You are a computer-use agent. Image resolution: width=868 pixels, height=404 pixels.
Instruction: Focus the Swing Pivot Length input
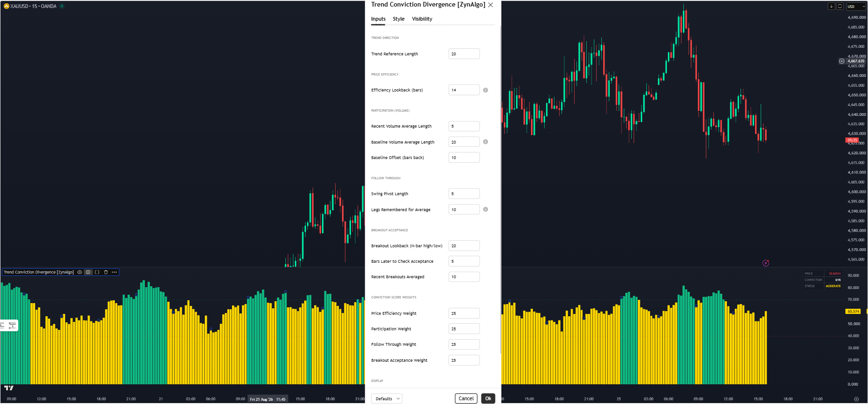point(464,194)
